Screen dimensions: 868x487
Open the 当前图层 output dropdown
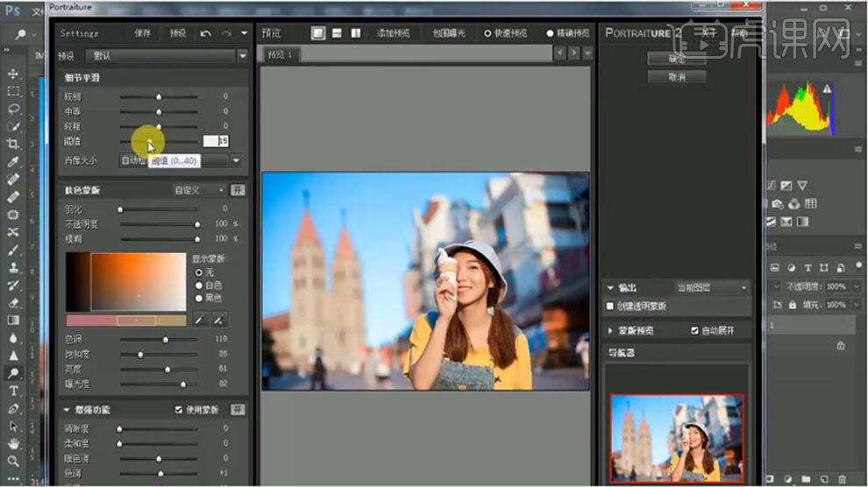click(743, 287)
